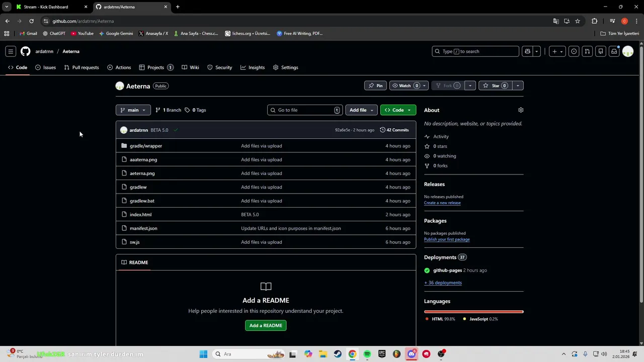Open the ardatrnn owner breadcrumb
644x362 pixels.
(x=44, y=51)
